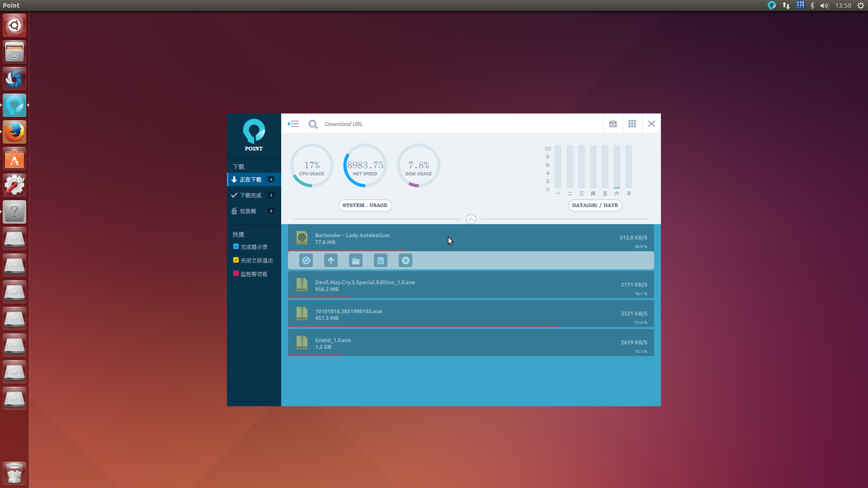This screenshot has width=868, height=488.
Task: Open Ubuntu Software Center in launcher
Action: tap(14, 159)
